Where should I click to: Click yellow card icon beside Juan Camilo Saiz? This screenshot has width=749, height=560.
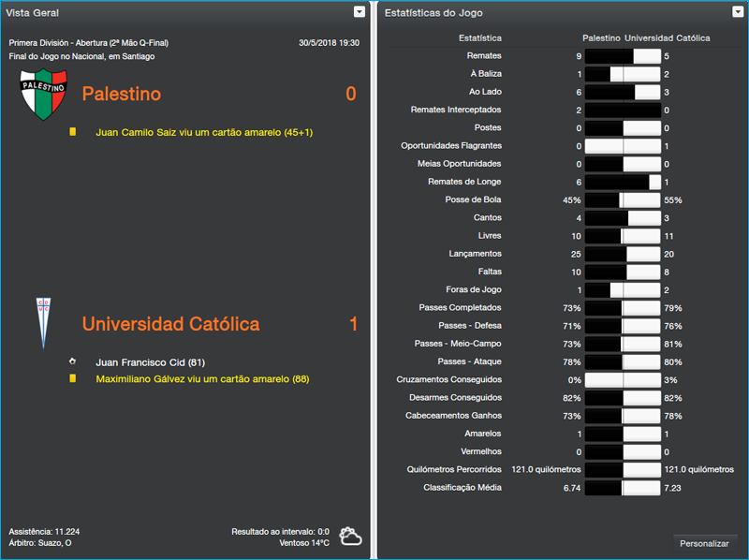coord(72,133)
